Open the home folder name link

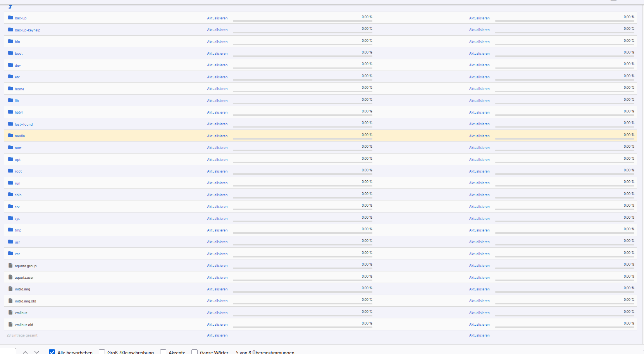tap(19, 89)
